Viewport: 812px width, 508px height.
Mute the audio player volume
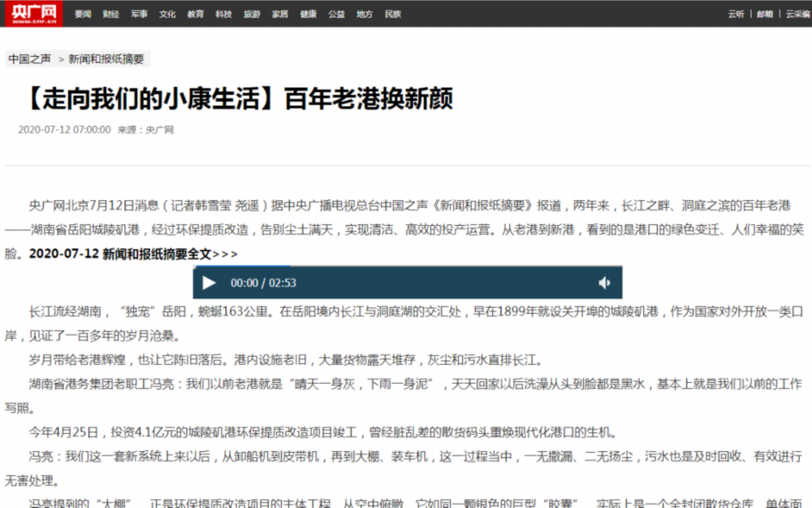click(x=604, y=283)
